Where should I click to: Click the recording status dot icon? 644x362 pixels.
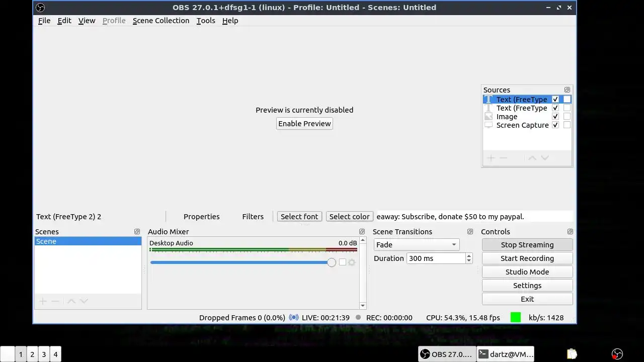click(358, 318)
